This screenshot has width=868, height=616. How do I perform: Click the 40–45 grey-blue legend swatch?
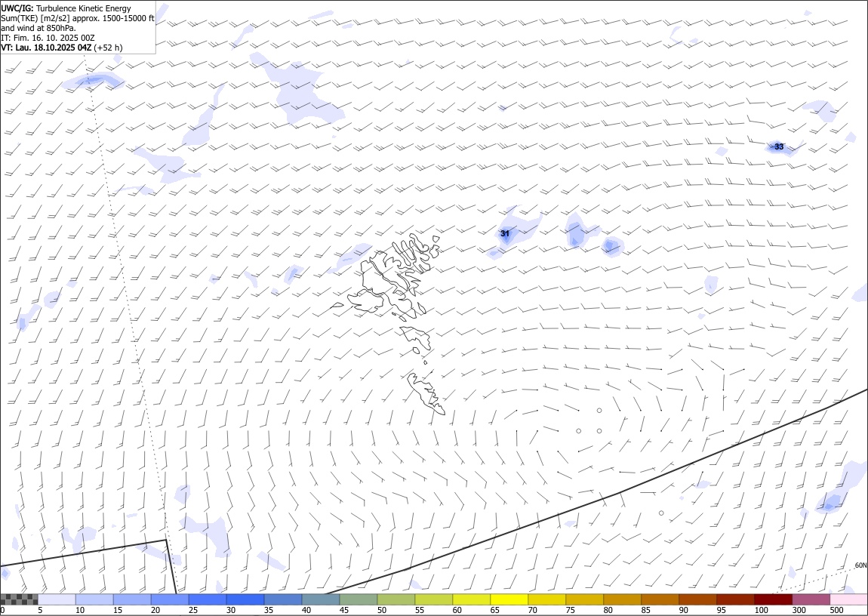tap(321, 599)
